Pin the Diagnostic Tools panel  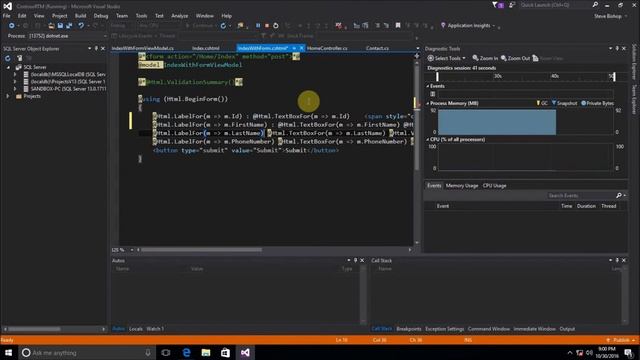click(x=617, y=49)
